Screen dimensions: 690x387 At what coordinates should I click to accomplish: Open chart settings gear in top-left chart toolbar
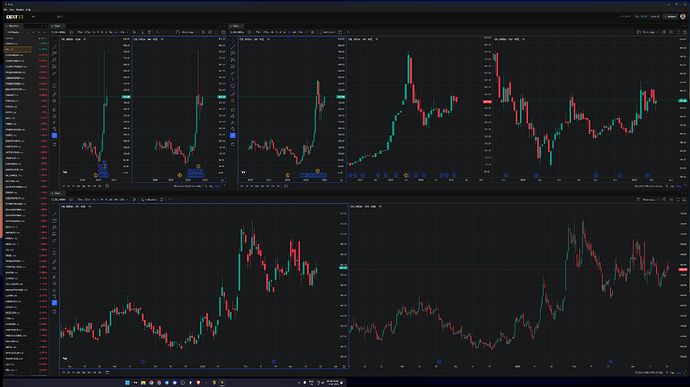(210, 32)
